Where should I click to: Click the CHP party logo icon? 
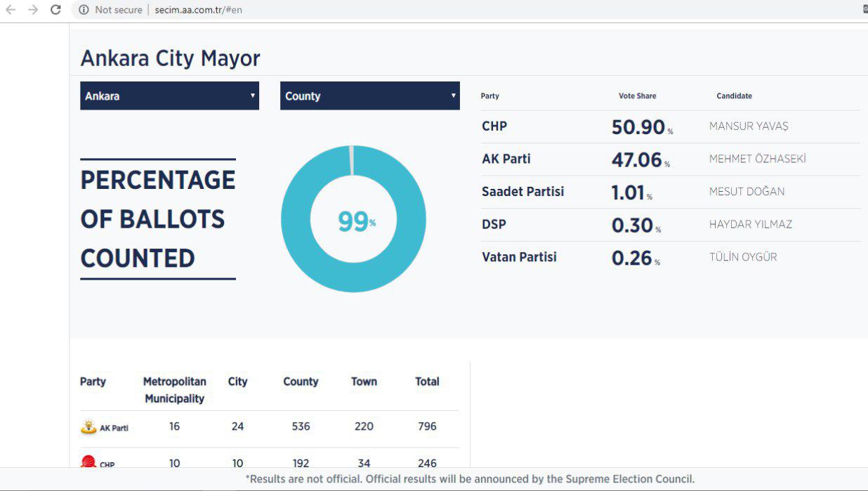(88, 462)
